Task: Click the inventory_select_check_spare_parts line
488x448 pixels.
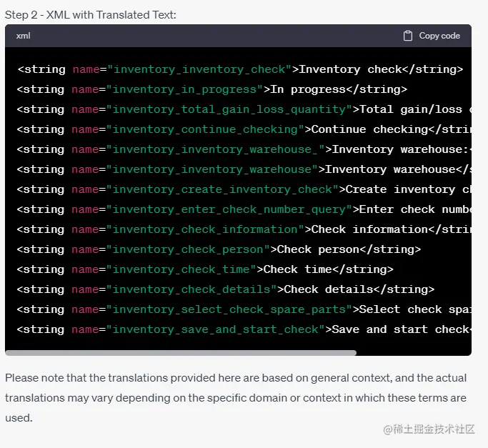Action: click(x=244, y=309)
